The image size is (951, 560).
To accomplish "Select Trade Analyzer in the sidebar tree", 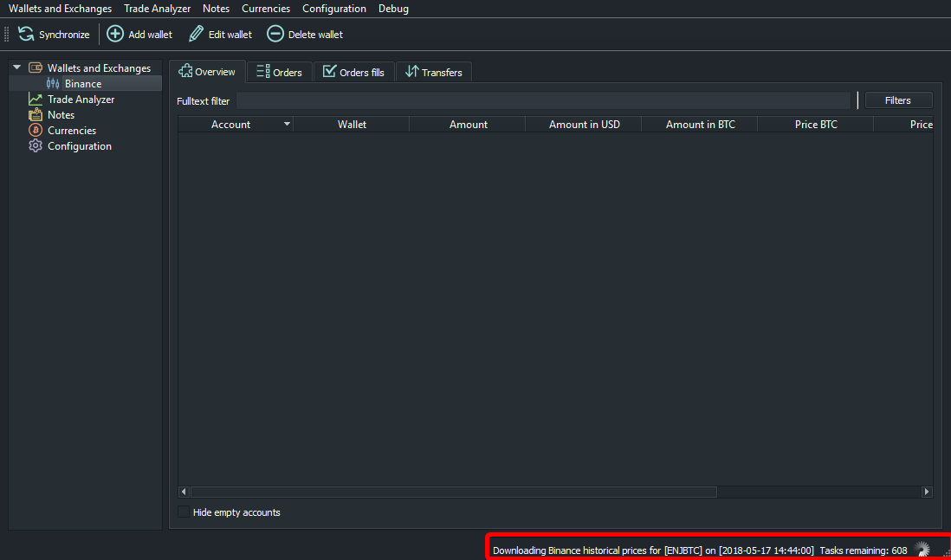I will [x=81, y=100].
